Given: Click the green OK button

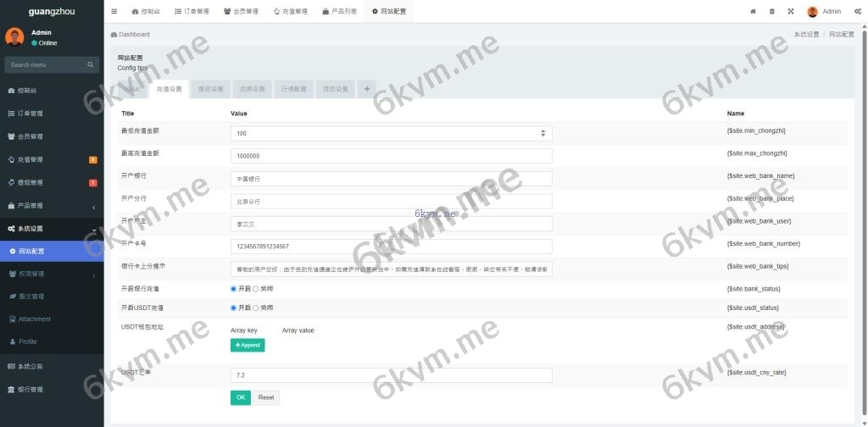Looking at the screenshot, I should [240, 397].
